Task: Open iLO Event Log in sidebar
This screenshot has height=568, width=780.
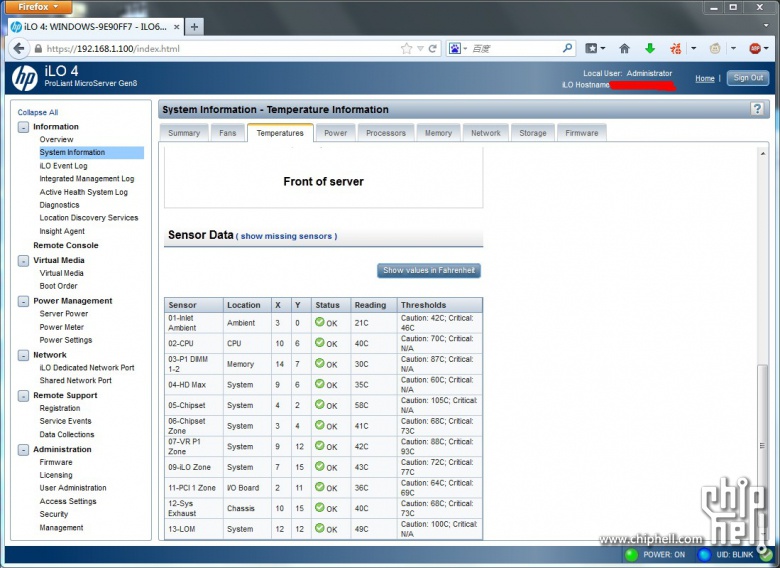Action: (x=63, y=166)
